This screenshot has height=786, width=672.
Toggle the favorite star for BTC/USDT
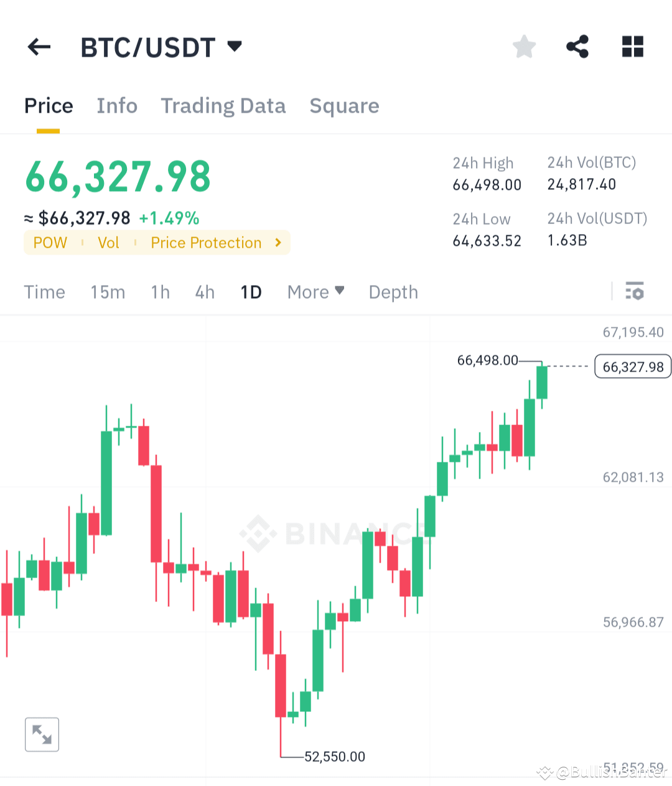click(524, 45)
